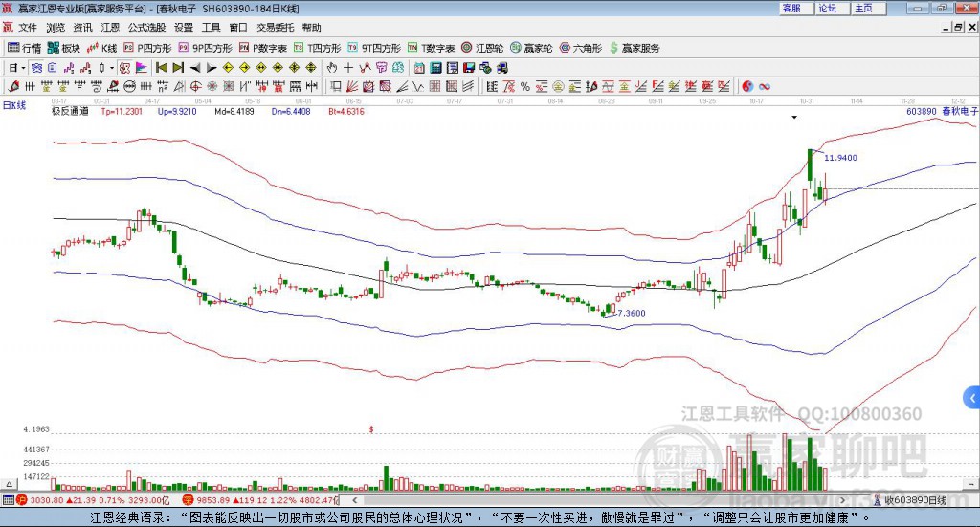The height and width of the screenshot is (527, 980).
Task: Click the 春秋电子 stock name
Action: [x=960, y=111]
